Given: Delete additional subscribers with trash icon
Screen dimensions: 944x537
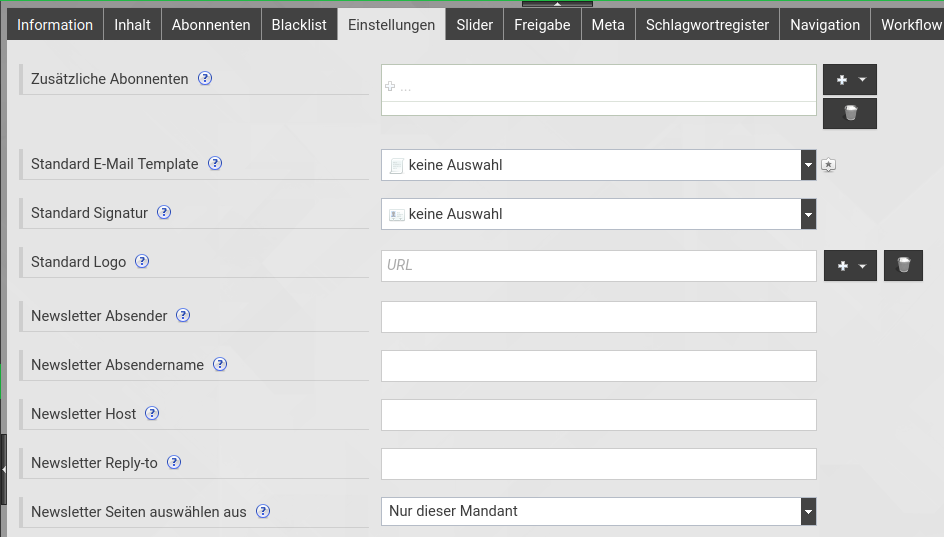Looking at the screenshot, I should pyautogui.click(x=849, y=113).
